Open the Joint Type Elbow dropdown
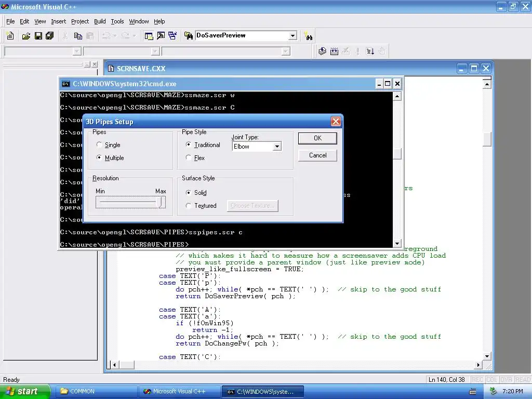The width and height of the screenshot is (532, 399). coord(277,147)
